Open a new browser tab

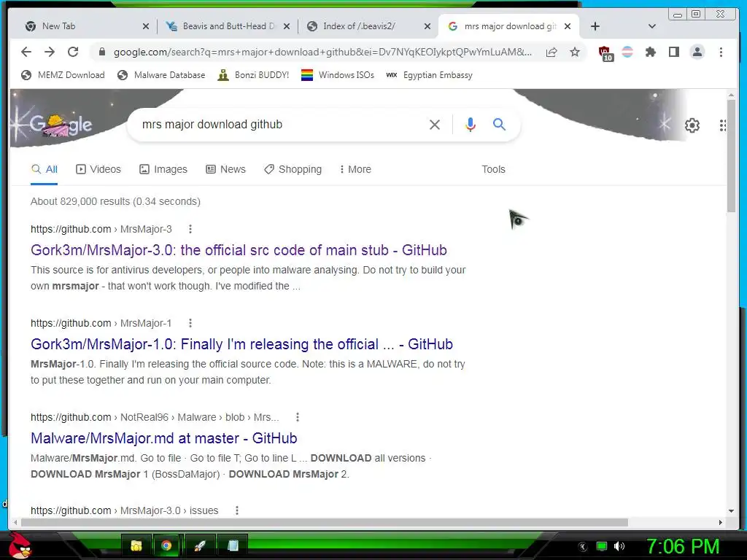595,26
